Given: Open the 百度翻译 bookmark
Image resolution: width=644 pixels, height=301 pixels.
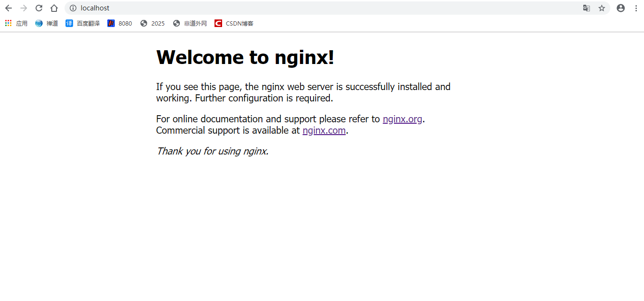Looking at the screenshot, I should coord(83,23).
